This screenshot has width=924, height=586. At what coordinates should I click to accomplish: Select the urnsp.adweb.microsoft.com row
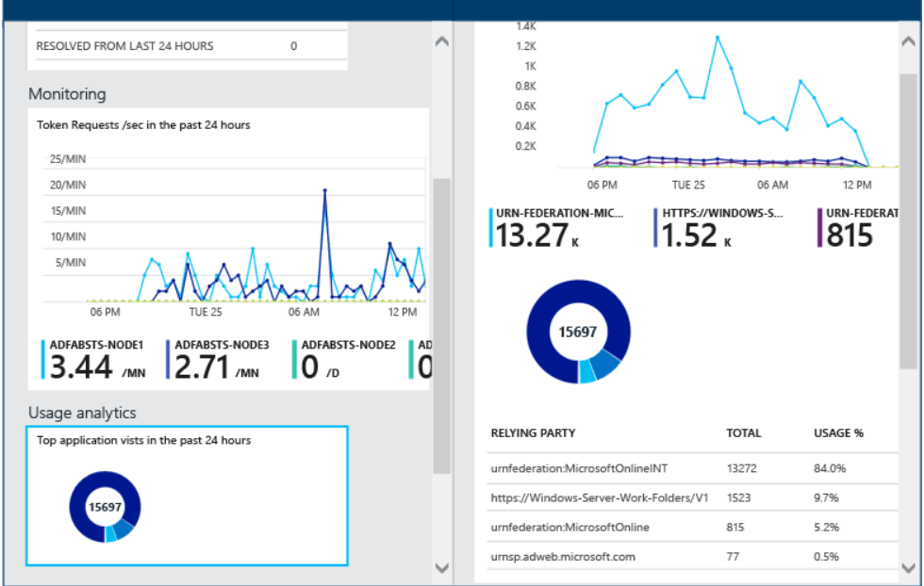point(679,557)
